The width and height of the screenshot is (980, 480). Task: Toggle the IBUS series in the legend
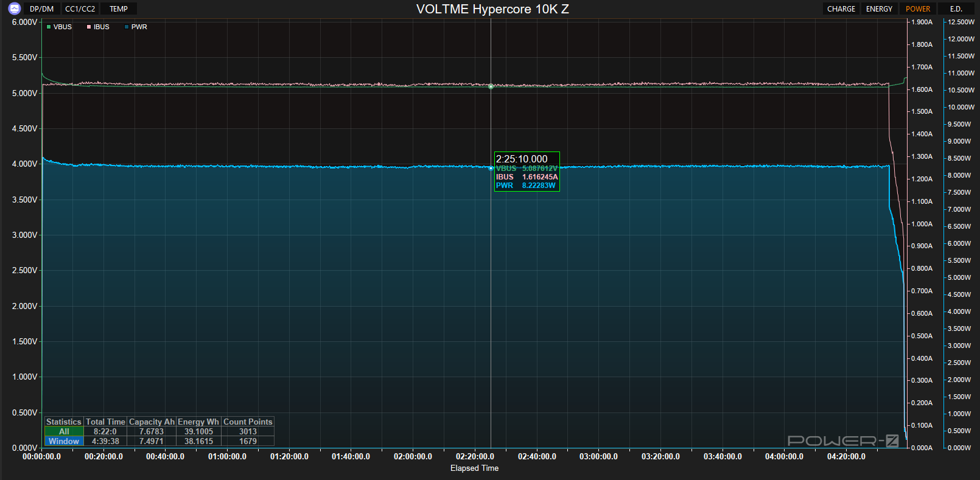click(98, 27)
